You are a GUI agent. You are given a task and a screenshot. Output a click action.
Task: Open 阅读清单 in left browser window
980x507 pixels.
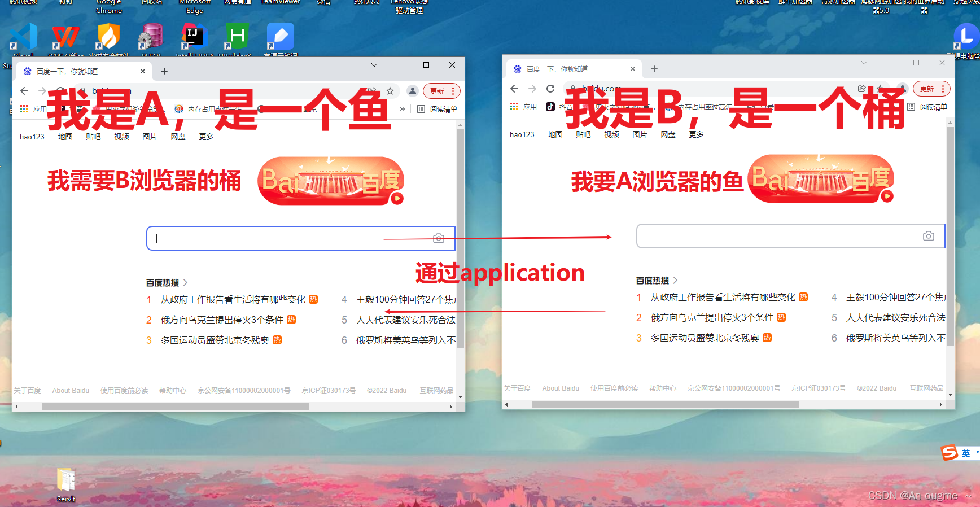tap(438, 109)
